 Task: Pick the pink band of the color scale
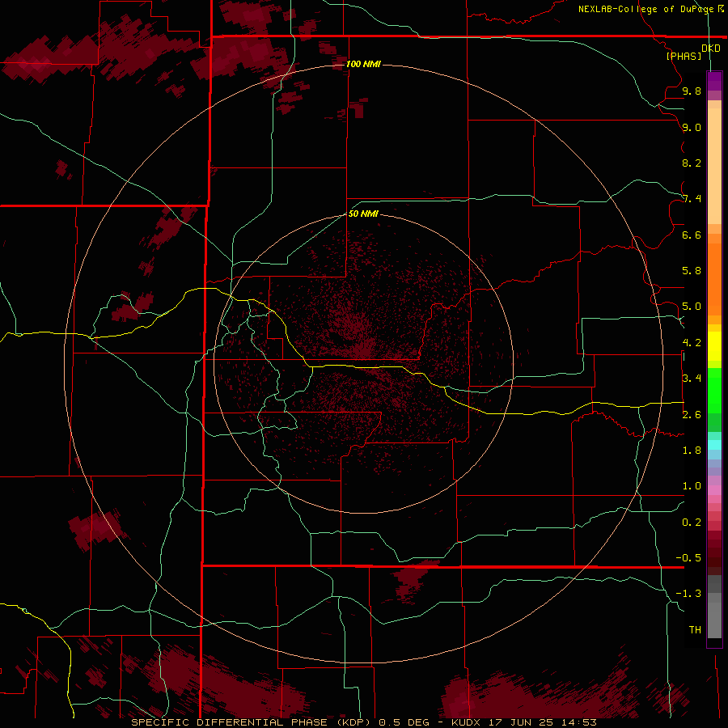(x=714, y=490)
